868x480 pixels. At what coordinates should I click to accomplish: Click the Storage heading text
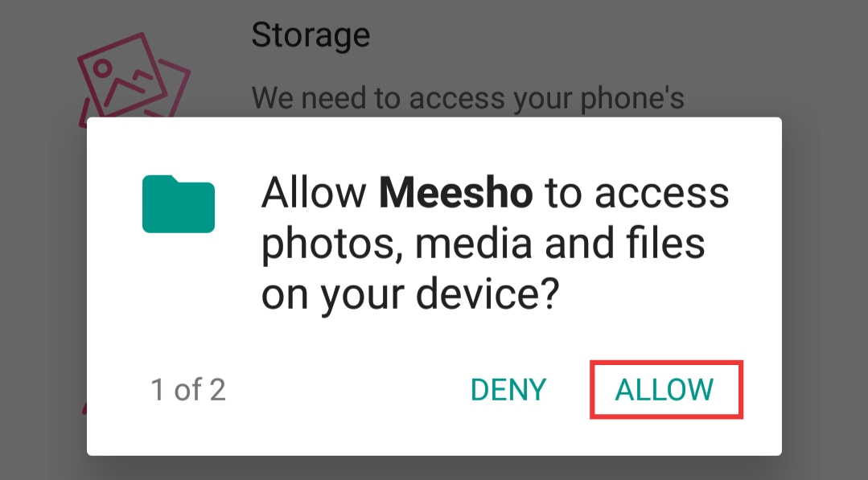point(311,35)
